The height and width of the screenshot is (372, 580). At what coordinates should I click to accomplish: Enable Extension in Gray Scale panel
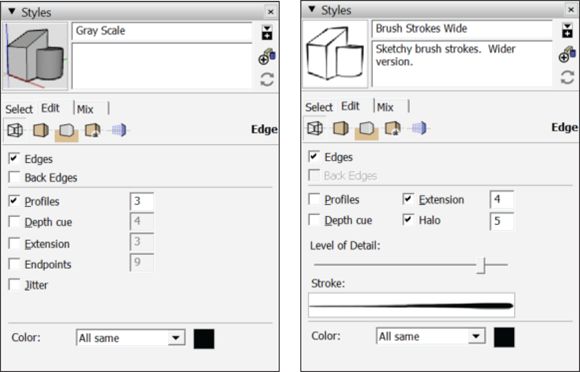click(x=14, y=244)
